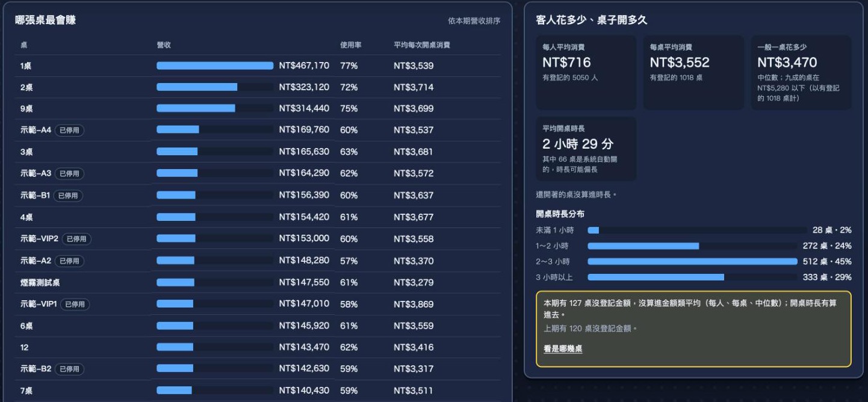Click 已停用 badge on 示範-A4 row
Screen dimensions: 868x402
[x=69, y=130]
